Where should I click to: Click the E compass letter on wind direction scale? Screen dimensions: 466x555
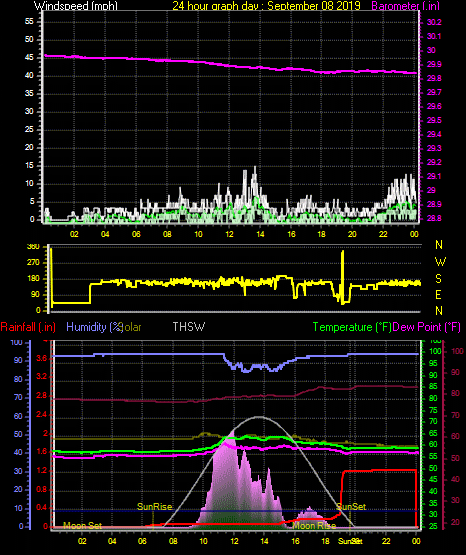point(438,294)
